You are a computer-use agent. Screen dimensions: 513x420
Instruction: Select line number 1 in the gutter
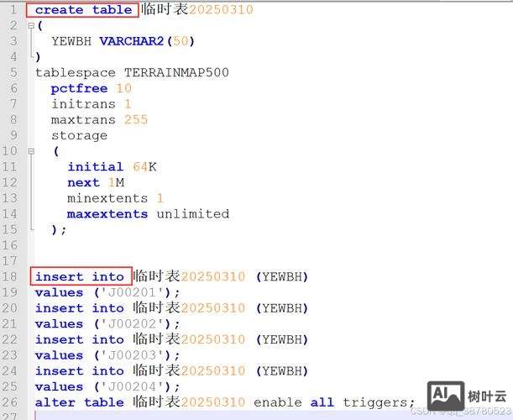(x=13, y=10)
